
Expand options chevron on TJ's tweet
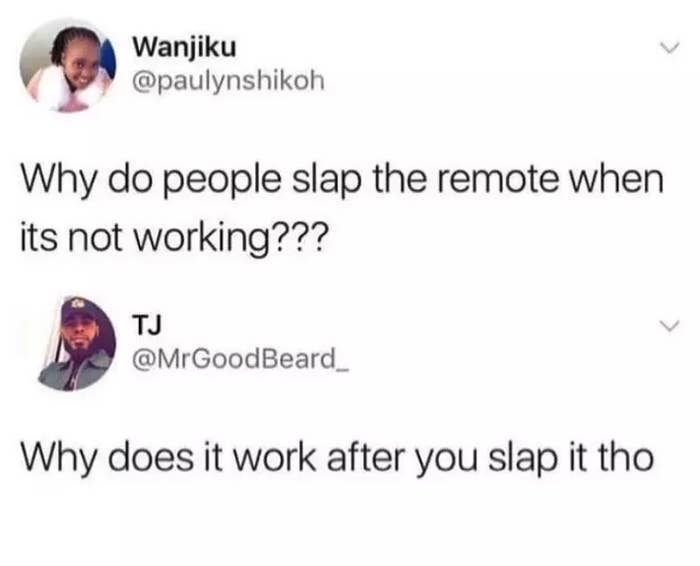click(x=670, y=325)
